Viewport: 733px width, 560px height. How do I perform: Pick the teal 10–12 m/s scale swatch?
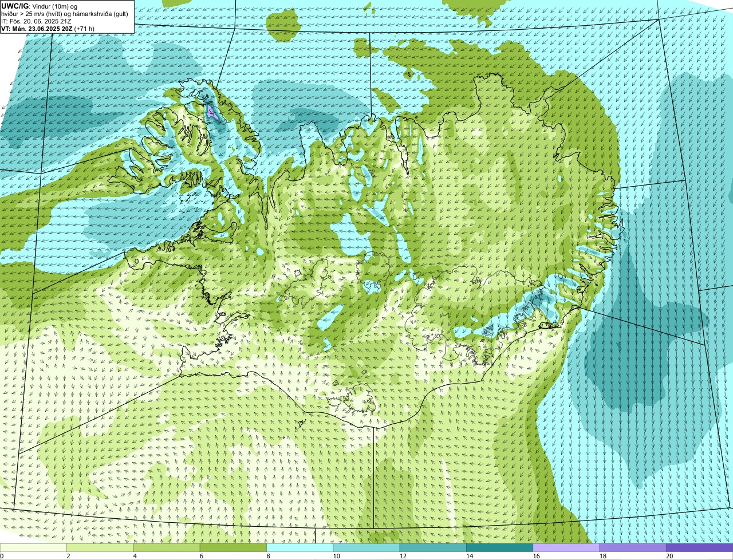click(366, 547)
